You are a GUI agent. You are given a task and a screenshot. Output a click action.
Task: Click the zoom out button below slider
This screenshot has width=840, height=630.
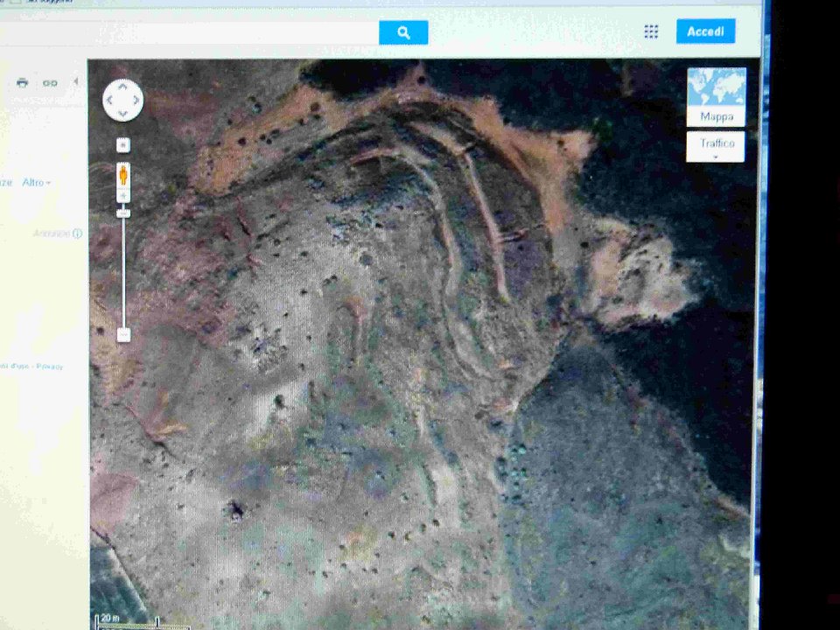point(123,335)
